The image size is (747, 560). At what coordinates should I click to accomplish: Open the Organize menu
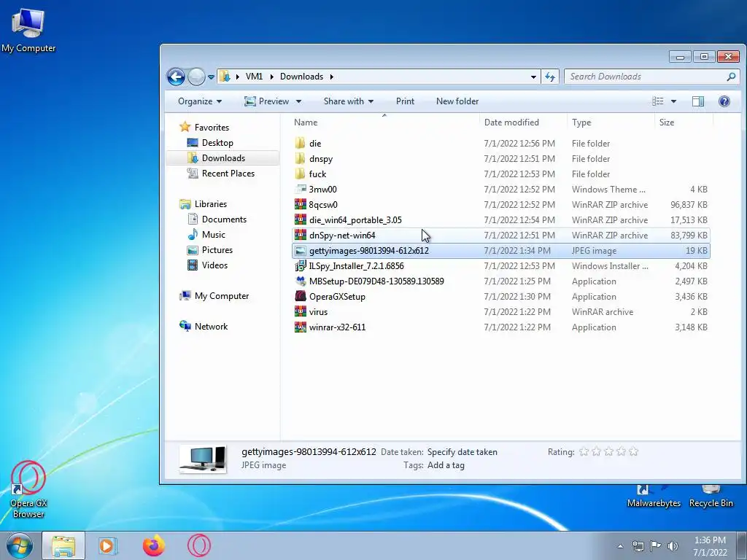(x=200, y=101)
